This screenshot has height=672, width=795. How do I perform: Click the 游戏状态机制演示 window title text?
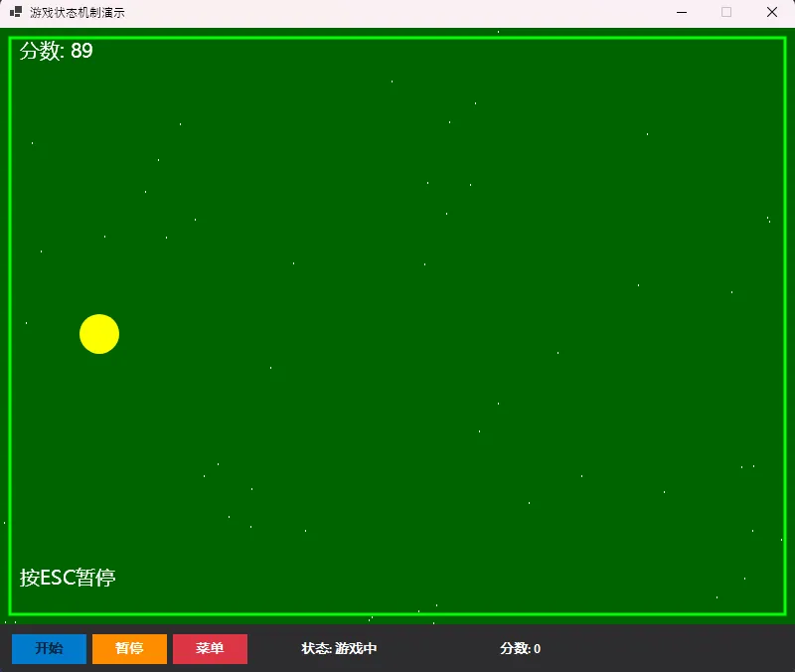coord(78,12)
